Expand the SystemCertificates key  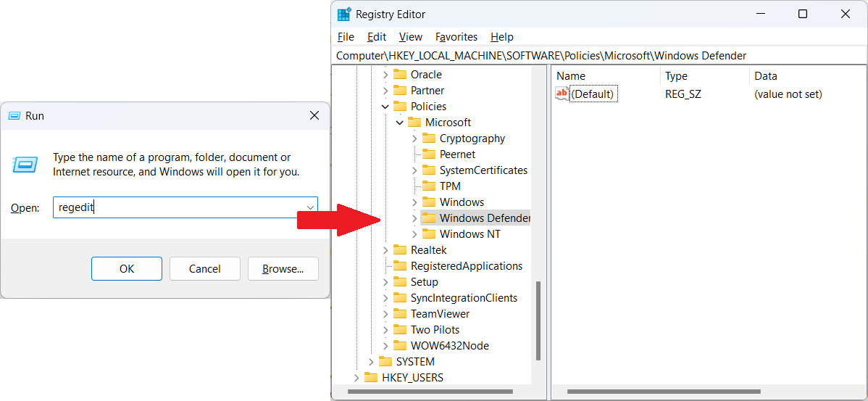pos(414,170)
